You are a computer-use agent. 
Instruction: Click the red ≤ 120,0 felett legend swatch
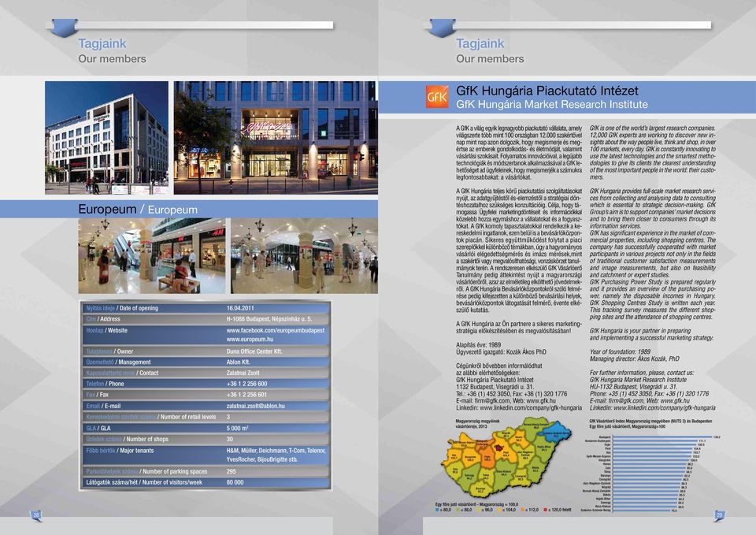pos(545,510)
